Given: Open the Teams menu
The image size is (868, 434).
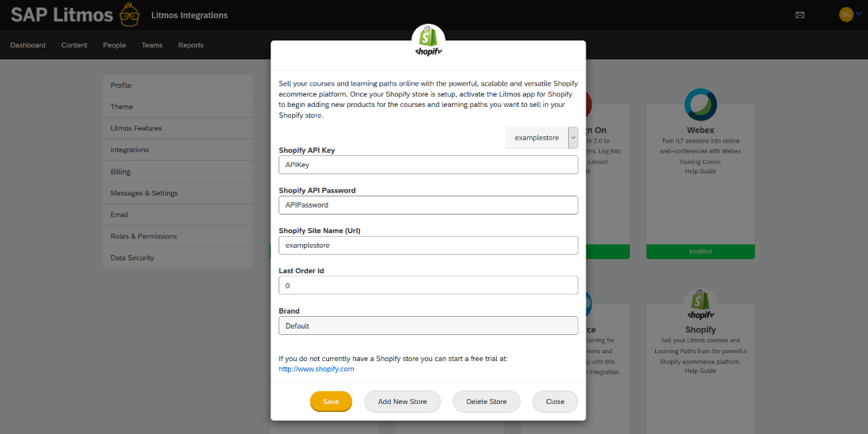Looking at the screenshot, I should [152, 45].
